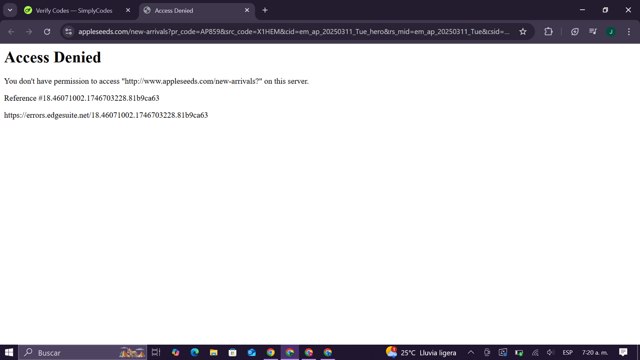
Task: Open the Windows Start menu
Action: (9, 352)
